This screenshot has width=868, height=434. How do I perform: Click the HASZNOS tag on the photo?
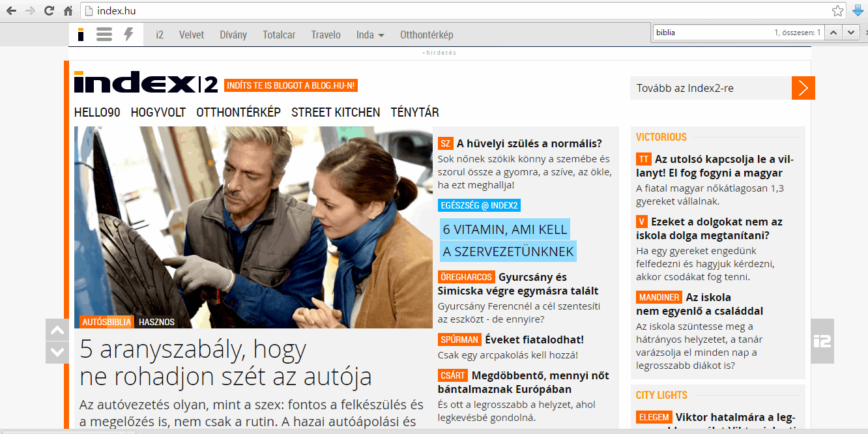pos(156,322)
